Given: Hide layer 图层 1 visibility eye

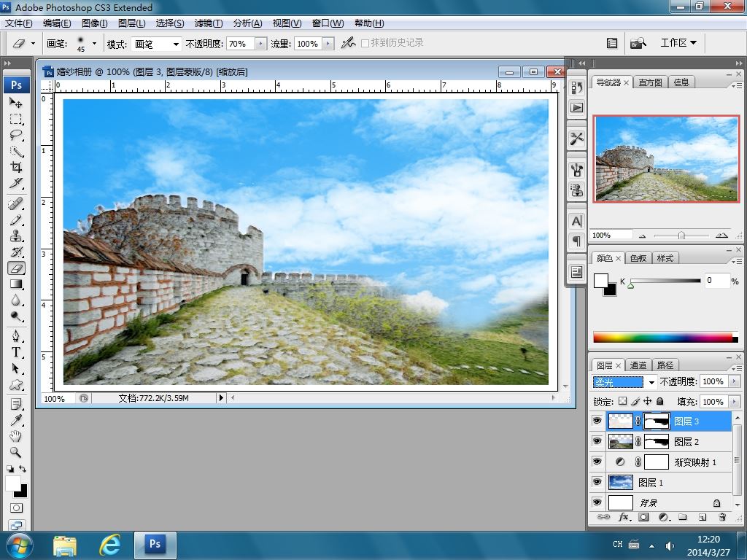Looking at the screenshot, I should click(x=597, y=483).
